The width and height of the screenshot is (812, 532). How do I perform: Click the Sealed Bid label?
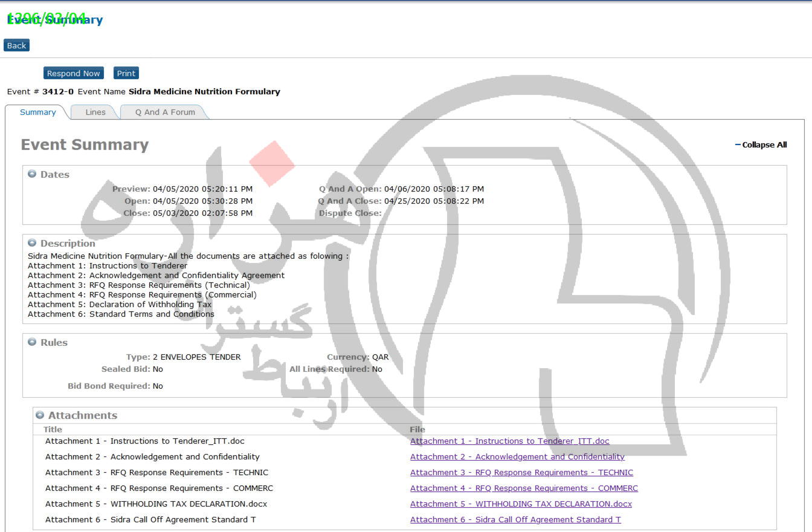click(126, 369)
